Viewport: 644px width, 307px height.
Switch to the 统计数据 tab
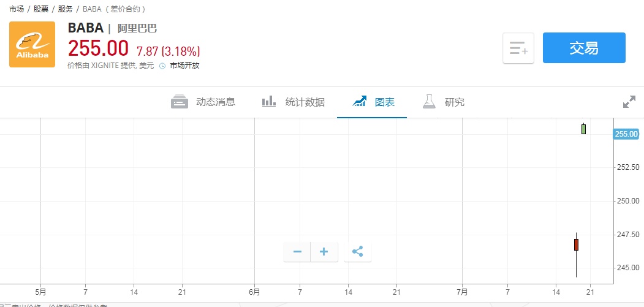pyautogui.click(x=293, y=102)
